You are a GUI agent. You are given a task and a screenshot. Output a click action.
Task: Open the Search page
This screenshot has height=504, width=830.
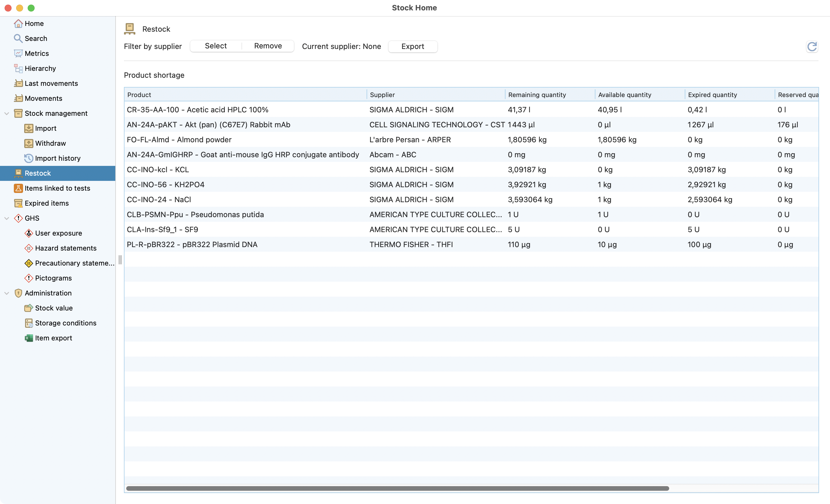coord(36,38)
